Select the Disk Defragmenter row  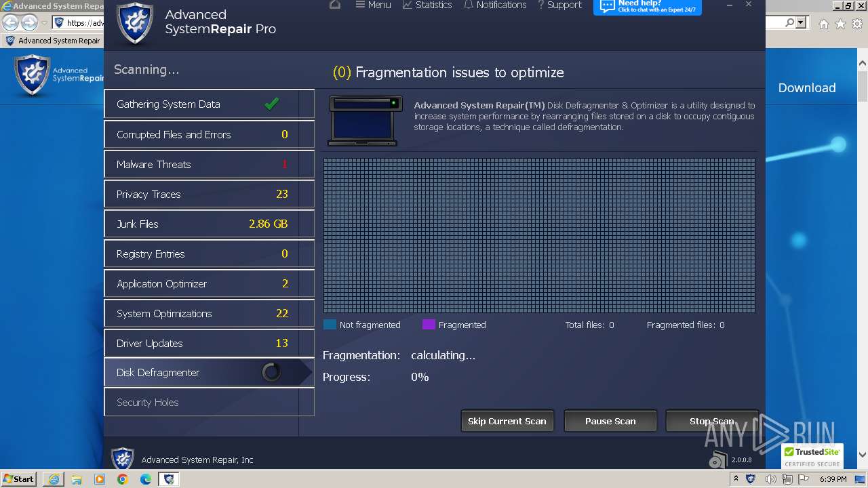(x=209, y=373)
